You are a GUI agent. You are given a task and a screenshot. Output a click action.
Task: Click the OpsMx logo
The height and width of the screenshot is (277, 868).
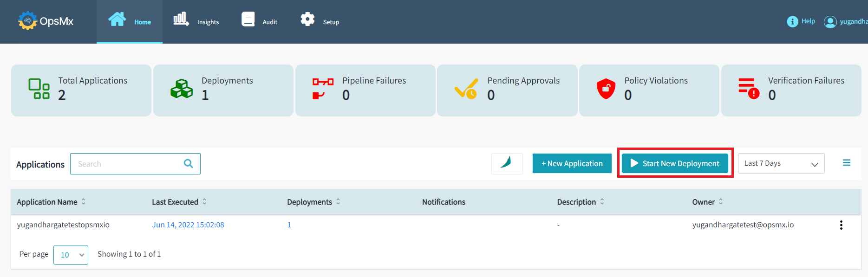tap(46, 21)
